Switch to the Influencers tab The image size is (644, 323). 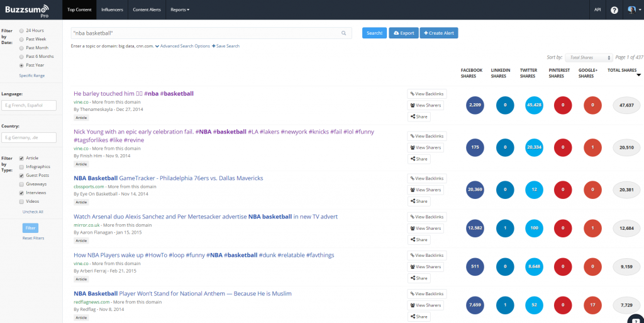click(112, 10)
